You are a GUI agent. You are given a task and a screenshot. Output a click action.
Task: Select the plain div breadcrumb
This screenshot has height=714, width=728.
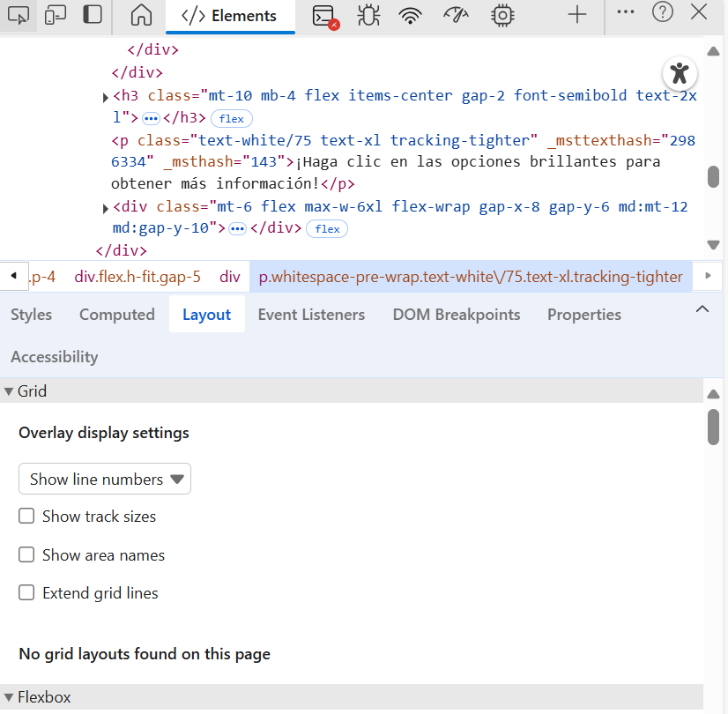pos(230,277)
